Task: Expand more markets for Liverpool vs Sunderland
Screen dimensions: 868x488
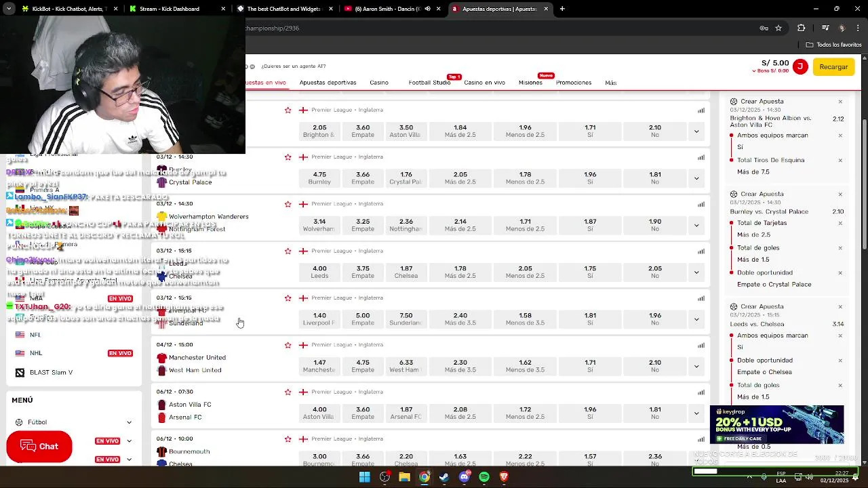Action: pyautogui.click(x=696, y=319)
